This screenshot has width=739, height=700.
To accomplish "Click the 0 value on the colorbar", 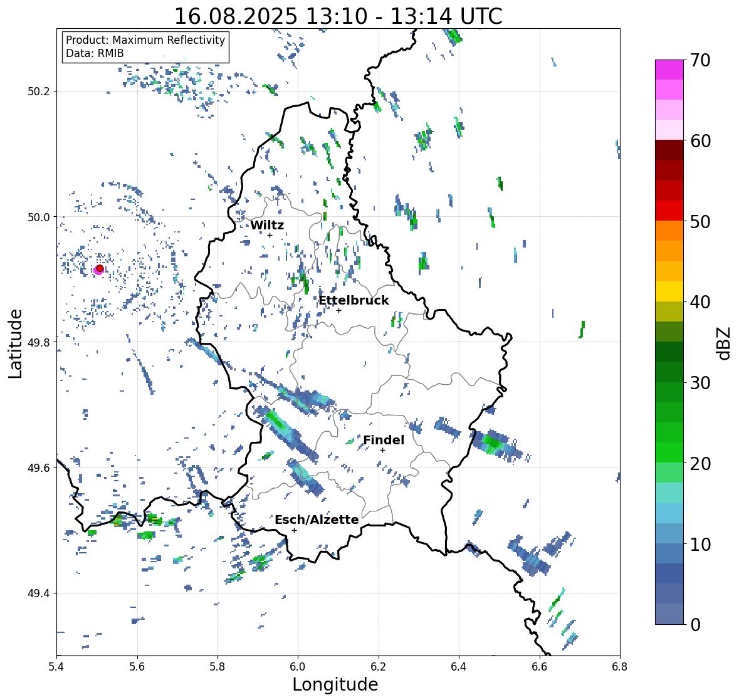I will pos(695,625).
